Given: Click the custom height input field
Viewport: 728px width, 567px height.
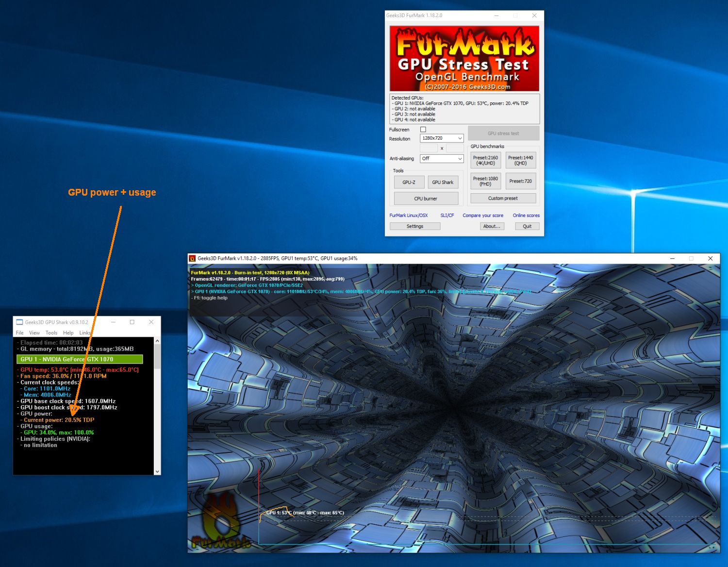Looking at the screenshot, I should 455,148.
